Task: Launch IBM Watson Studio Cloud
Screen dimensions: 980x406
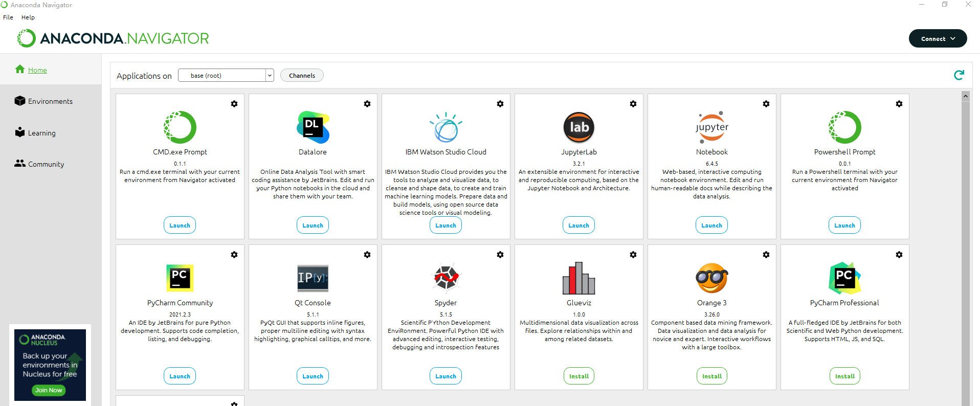Action: pyautogui.click(x=446, y=225)
